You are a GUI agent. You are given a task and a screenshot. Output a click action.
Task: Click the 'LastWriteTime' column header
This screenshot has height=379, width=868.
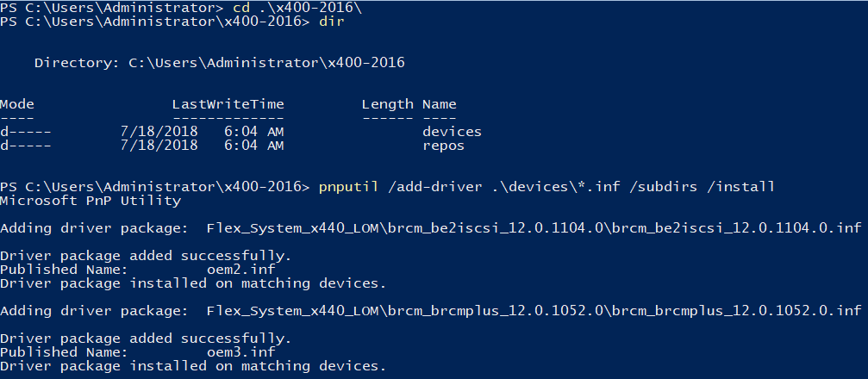pos(228,104)
